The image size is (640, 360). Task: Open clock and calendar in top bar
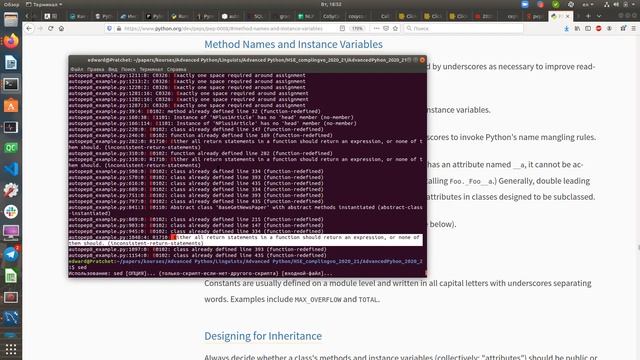(x=331, y=4)
